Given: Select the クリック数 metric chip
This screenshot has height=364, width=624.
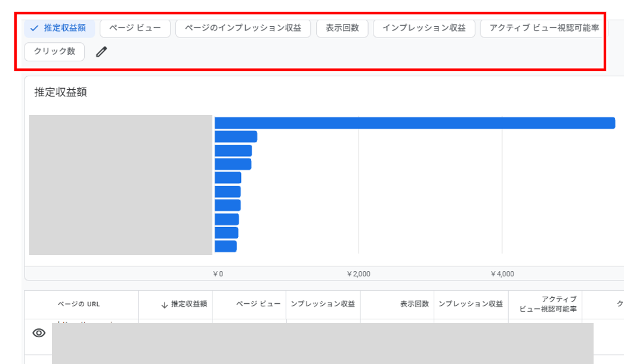Looking at the screenshot, I should [x=54, y=51].
